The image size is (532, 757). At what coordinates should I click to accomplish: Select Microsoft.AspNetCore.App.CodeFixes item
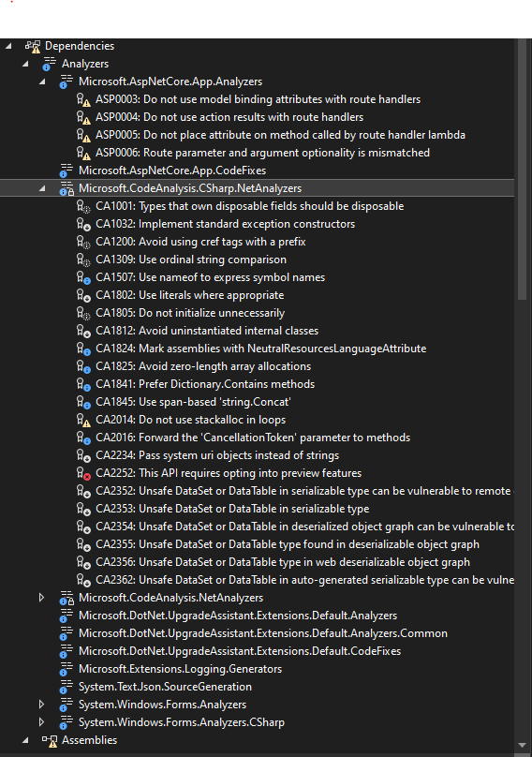[172, 171]
